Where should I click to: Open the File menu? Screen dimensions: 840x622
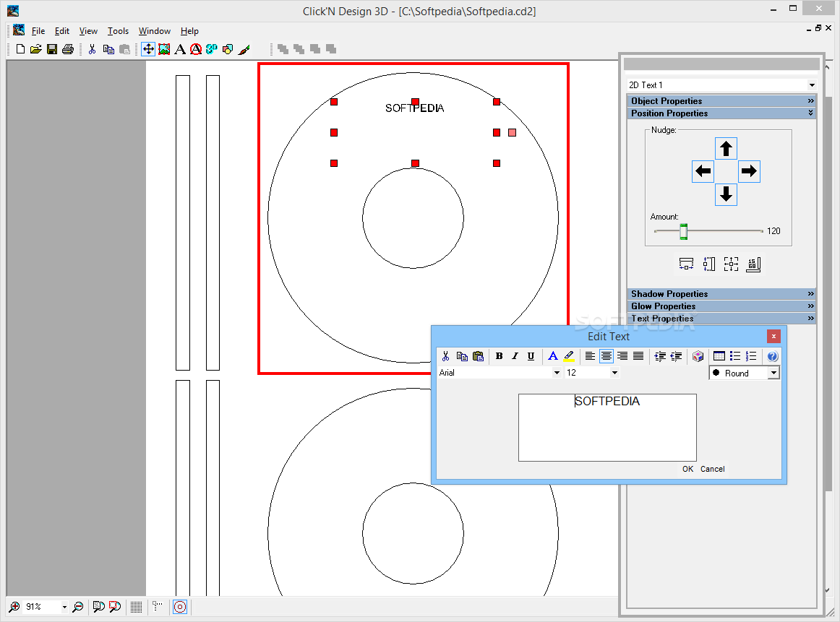[x=38, y=31]
